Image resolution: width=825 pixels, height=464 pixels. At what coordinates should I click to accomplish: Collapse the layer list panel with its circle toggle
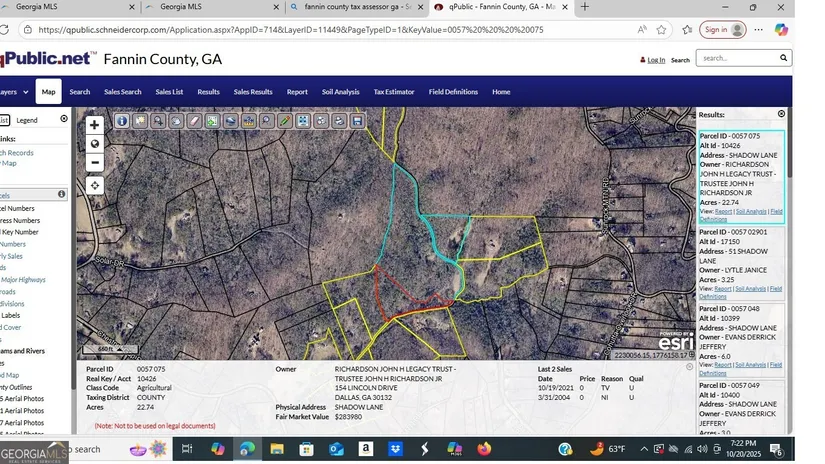(x=64, y=119)
